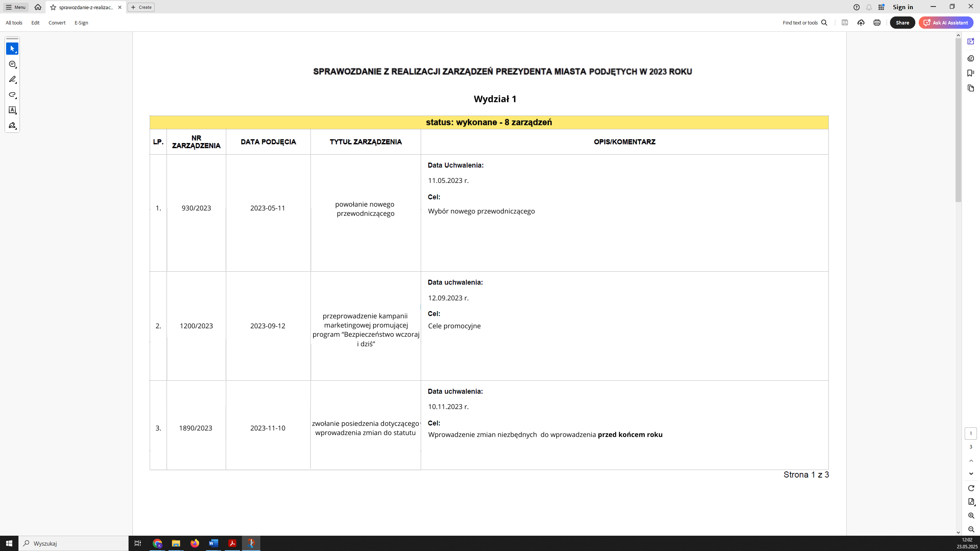Go to next page arrow
The width and height of the screenshot is (980, 551).
click(971, 474)
